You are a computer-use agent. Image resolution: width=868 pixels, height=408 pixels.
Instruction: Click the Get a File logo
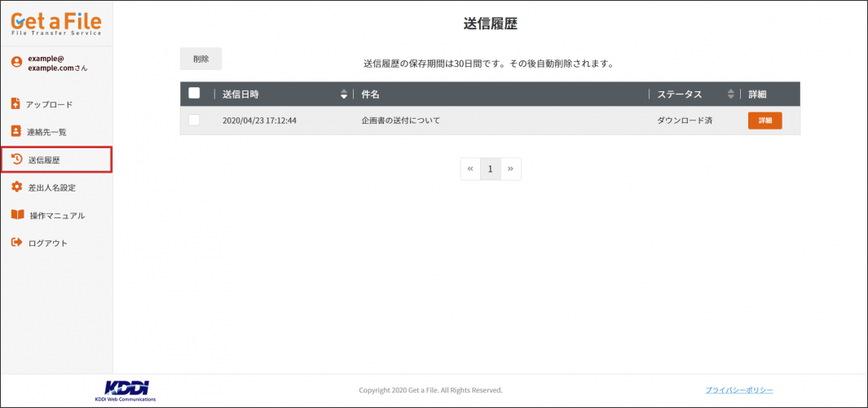click(56, 22)
